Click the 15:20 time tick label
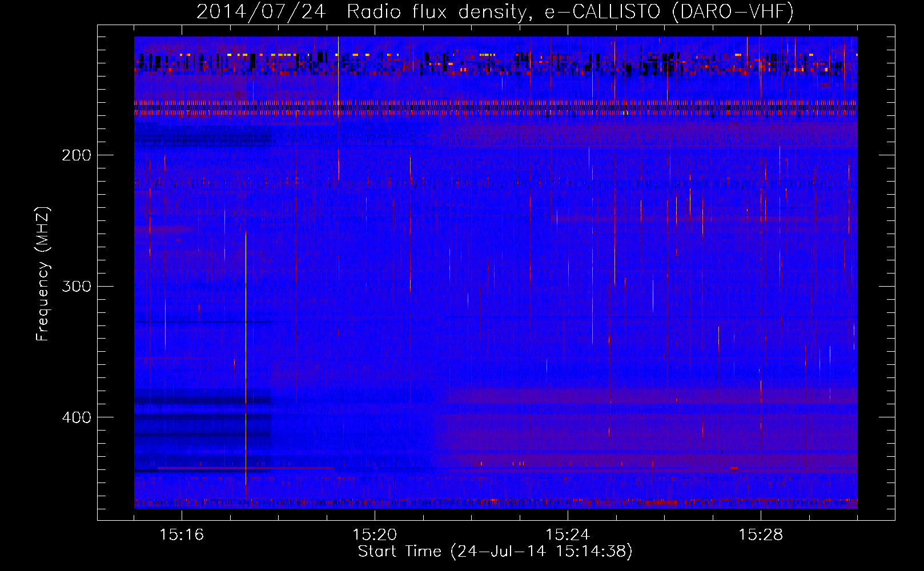This screenshot has height=571, width=924. point(375,534)
